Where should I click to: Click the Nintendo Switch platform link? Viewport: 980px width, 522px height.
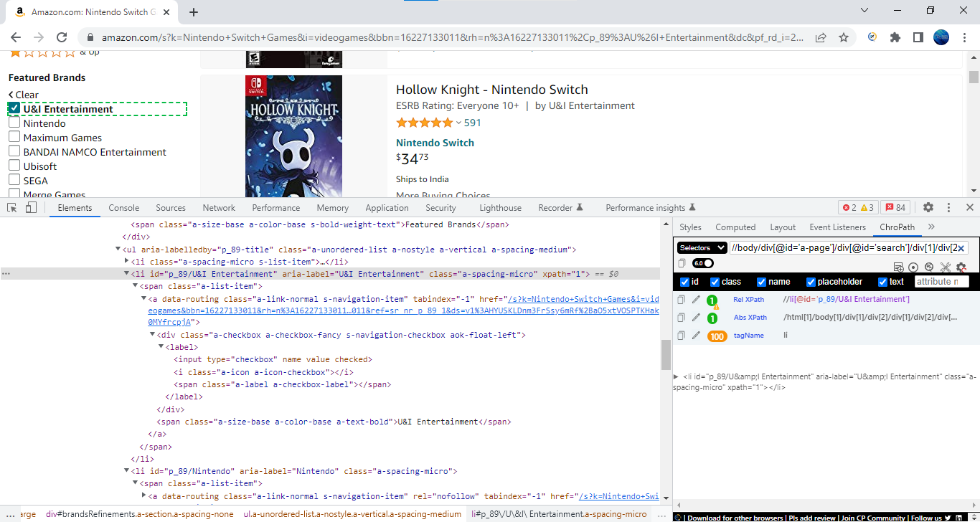point(435,143)
